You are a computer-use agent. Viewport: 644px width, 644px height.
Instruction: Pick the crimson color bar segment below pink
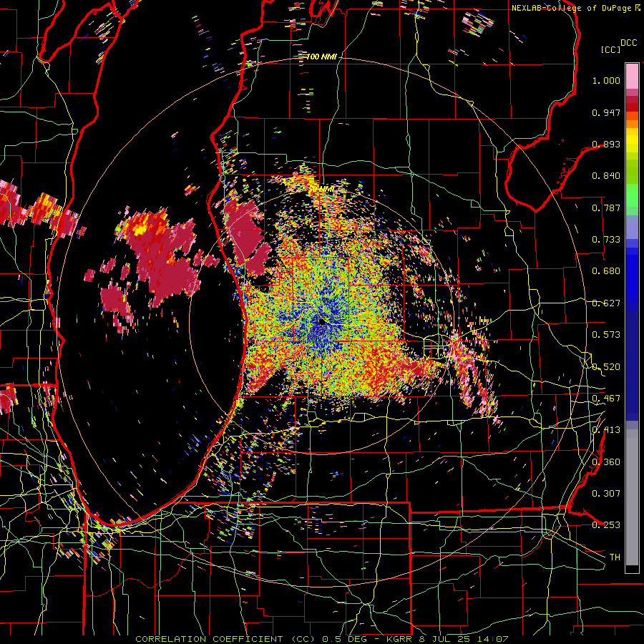click(632, 99)
